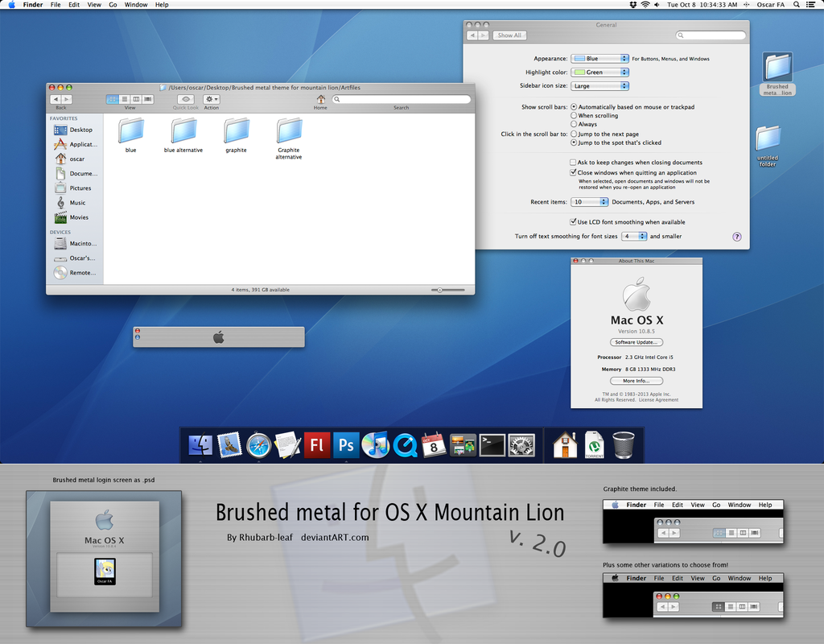The width and height of the screenshot is (824, 644).
Task: Launch Mail from the Dock
Action: (229, 444)
